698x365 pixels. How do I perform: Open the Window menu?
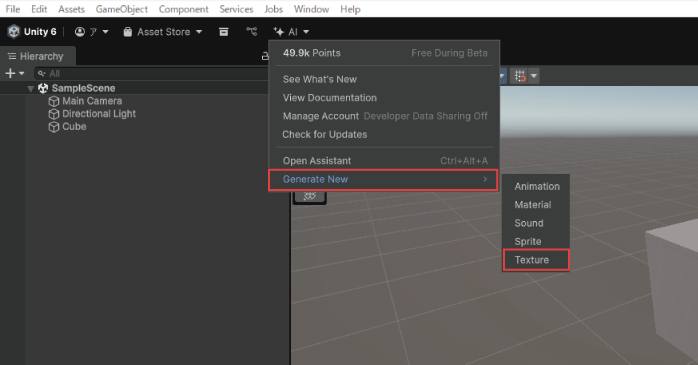click(x=311, y=9)
